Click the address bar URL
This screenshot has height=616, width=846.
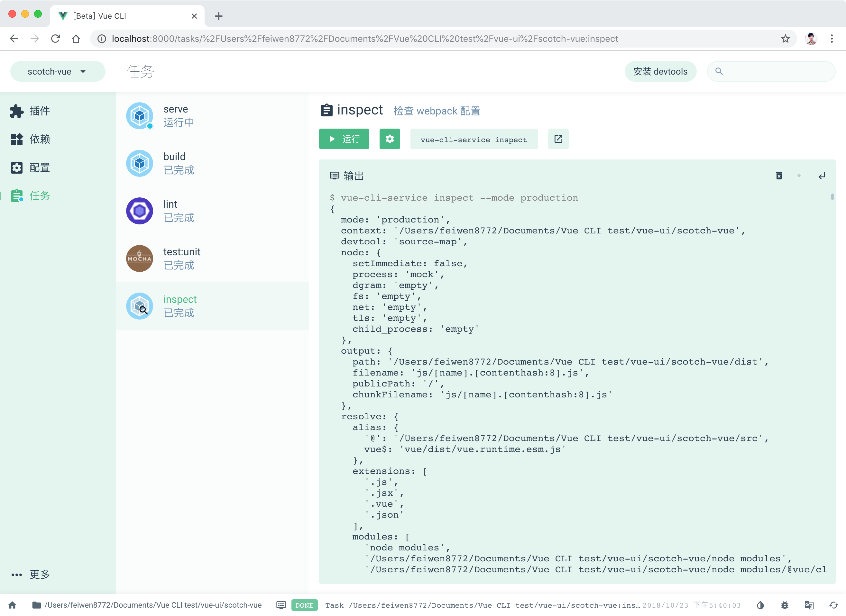[x=365, y=39]
